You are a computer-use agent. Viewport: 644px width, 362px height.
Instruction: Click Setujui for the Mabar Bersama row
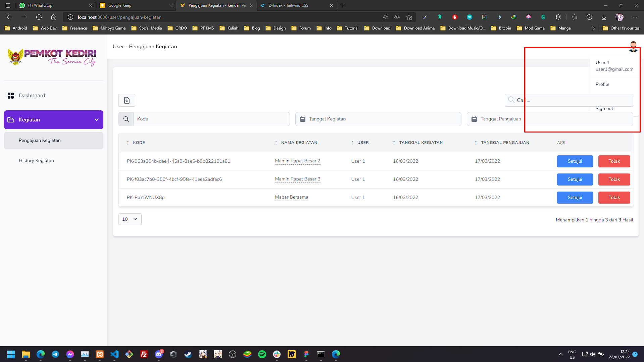(x=575, y=197)
